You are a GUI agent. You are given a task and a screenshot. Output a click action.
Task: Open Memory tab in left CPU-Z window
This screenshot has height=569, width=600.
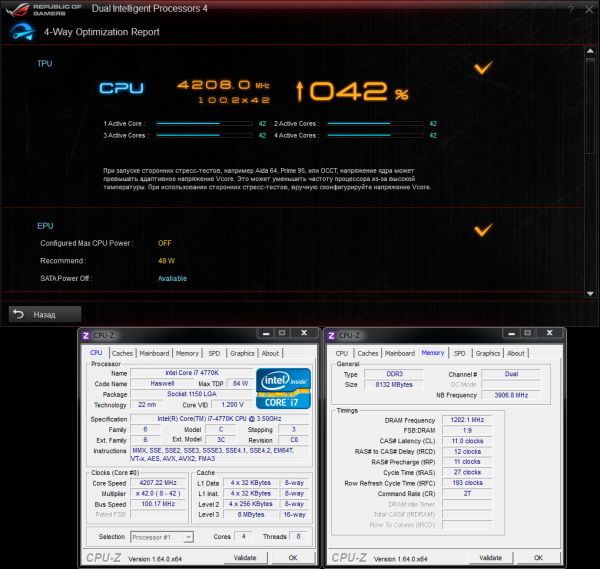(x=187, y=353)
